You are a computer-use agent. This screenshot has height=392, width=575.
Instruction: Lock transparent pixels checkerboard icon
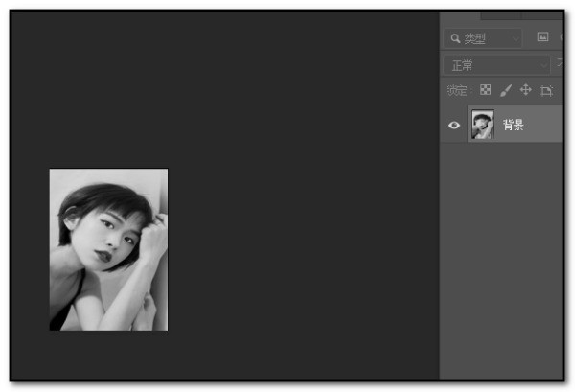pos(485,89)
